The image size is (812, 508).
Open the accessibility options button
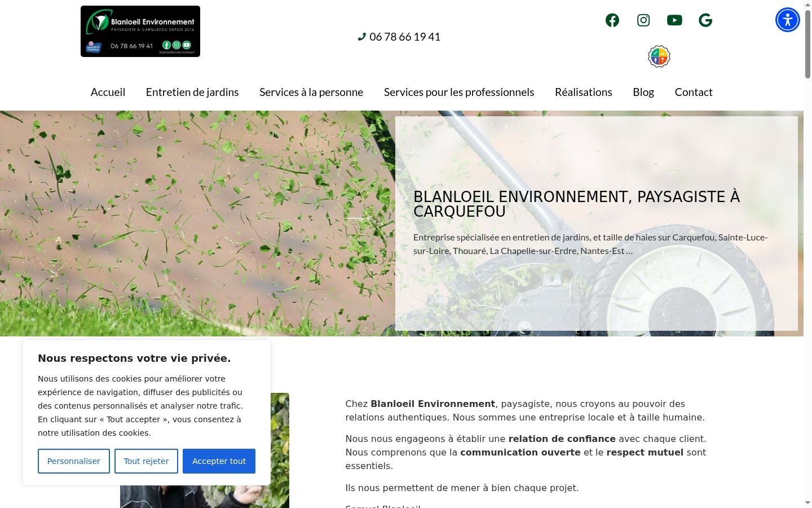788,20
